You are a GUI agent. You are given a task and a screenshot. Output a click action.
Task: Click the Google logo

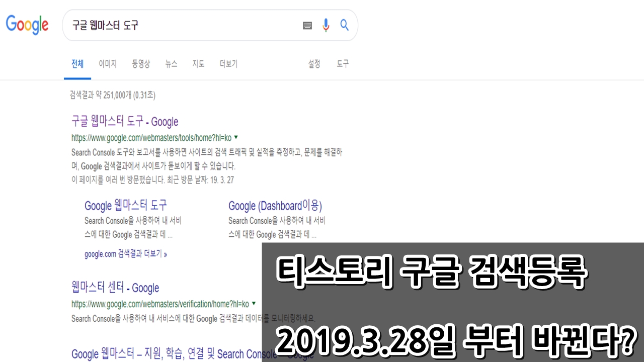[x=27, y=25]
